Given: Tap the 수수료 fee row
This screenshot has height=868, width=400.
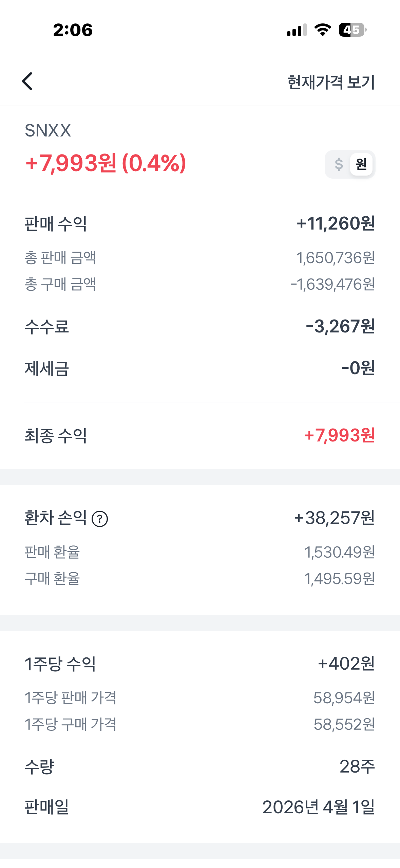Looking at the screenshot, I should [x=199, y=327].
